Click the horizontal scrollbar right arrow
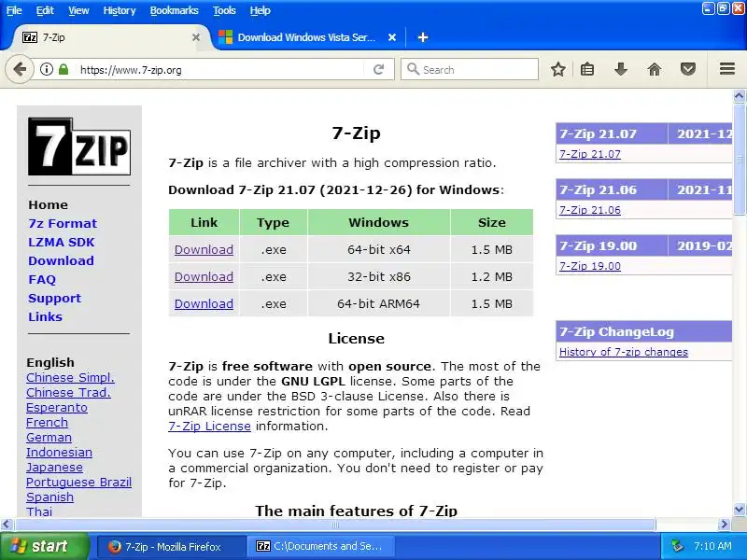This screenshot has width=747, height=560. coord(725,525)
